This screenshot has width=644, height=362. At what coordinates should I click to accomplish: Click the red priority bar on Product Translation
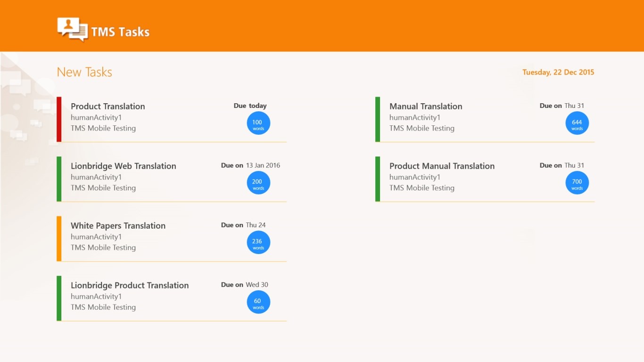click(x=59, y=119)
